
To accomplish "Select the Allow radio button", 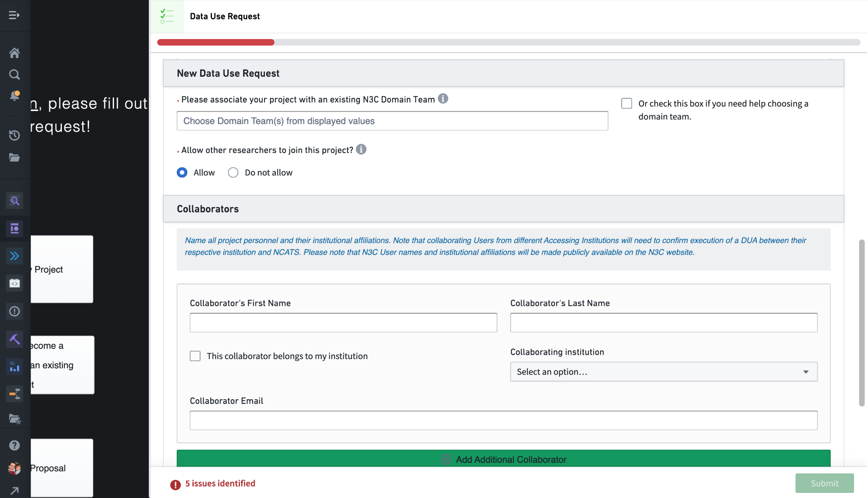I will click(x=182, y=172).
